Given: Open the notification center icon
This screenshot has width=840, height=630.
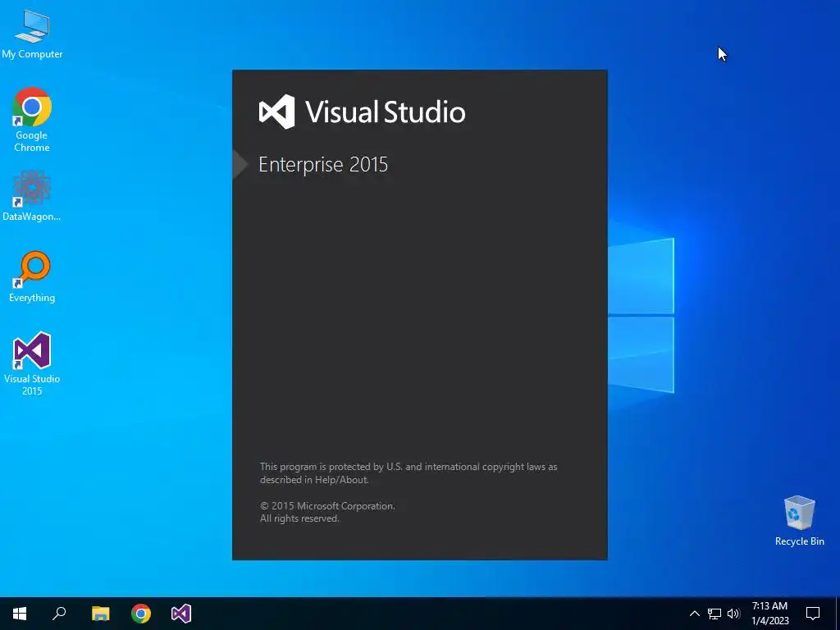Looking at the screenshot, I should [x=813, y=614].
